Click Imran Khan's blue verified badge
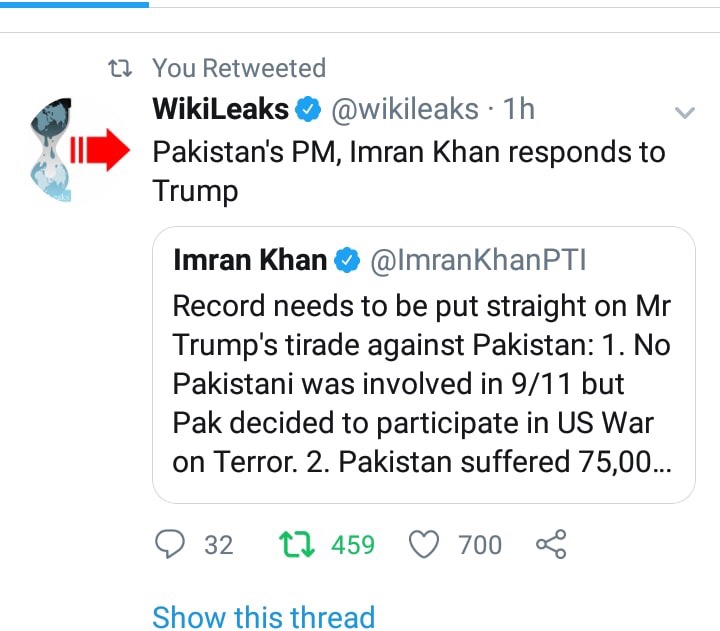 tap(347, 261)
